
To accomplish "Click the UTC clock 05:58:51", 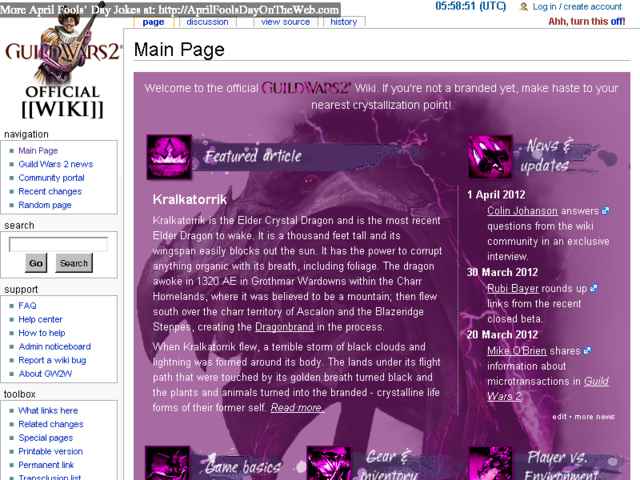I will pos(470,6).
